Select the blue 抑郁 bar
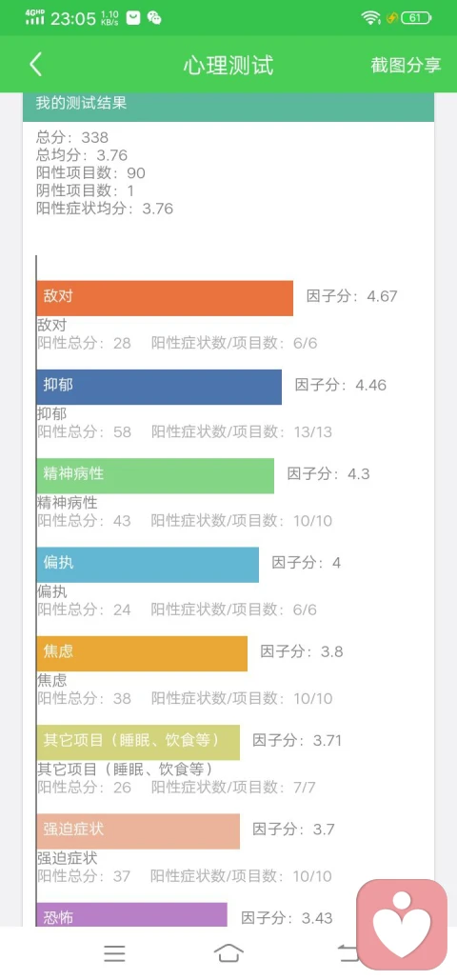 click(x=159, y=387)
